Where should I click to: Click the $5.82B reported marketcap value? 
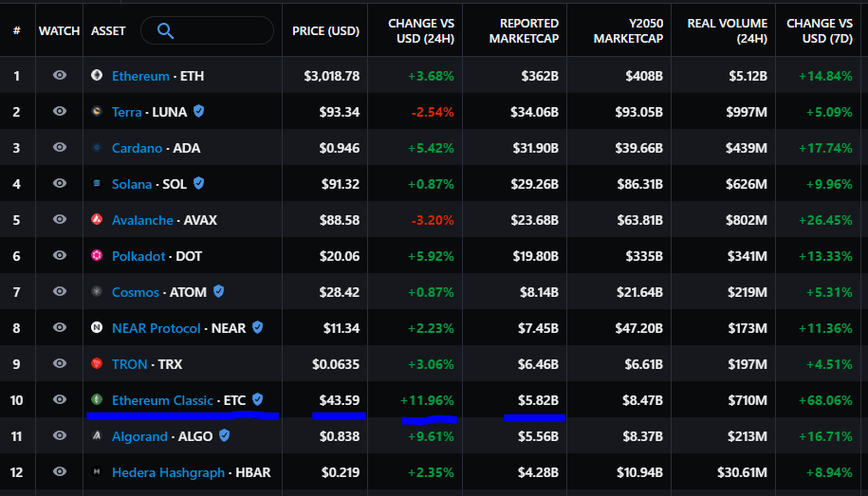point(538,400)
